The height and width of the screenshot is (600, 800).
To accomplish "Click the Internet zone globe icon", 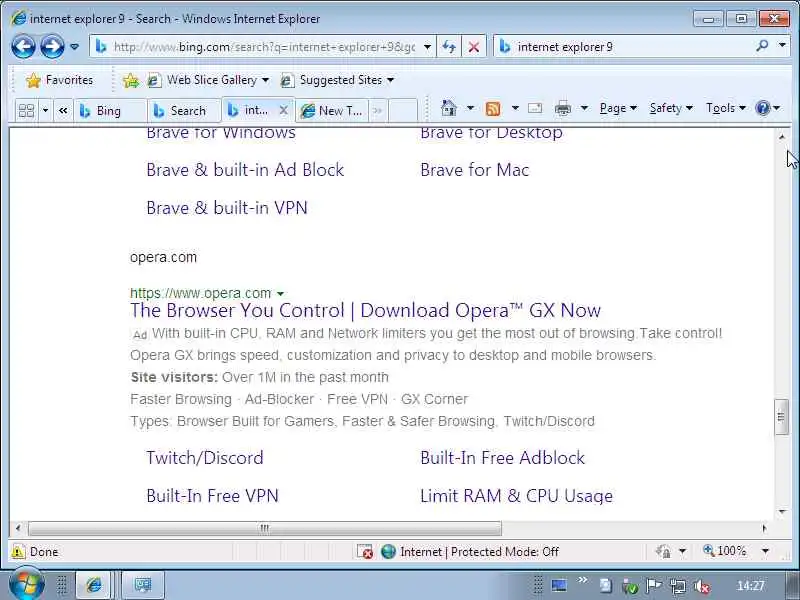I will coord(388,552).
